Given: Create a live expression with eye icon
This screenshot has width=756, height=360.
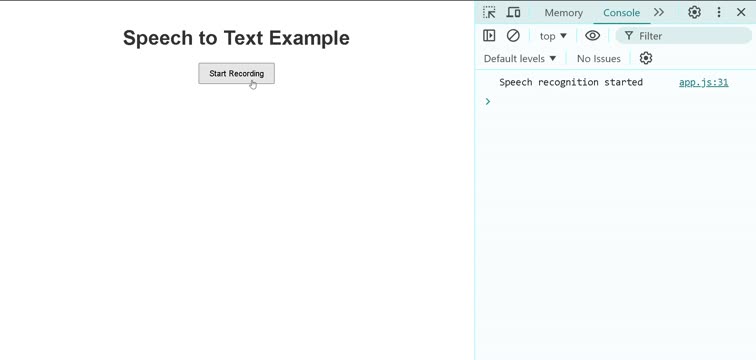Looking at the screenshot, I should tap(593, 36).
